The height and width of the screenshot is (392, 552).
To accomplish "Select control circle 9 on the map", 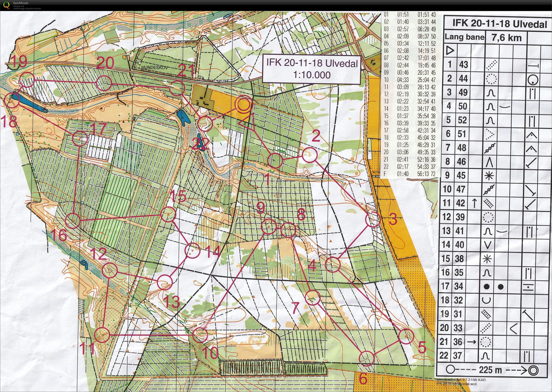I will coord(269,226).
